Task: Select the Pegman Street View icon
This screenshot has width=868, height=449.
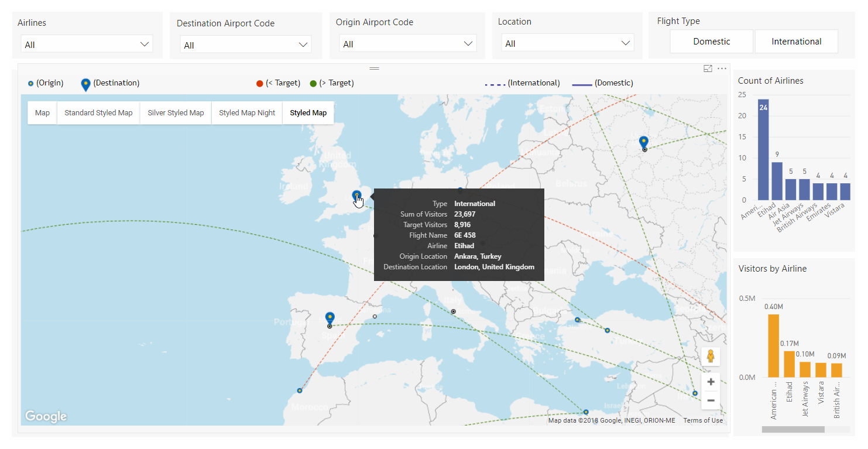Action: 711,356
